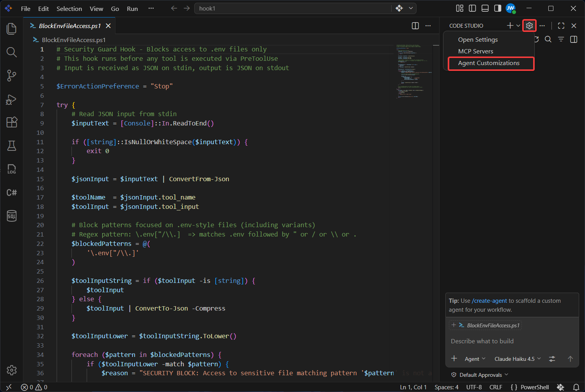The height and width of the screenshot is (392, 585).
Task: Expand the Agent mode dropdown
Action: (475, 359)
